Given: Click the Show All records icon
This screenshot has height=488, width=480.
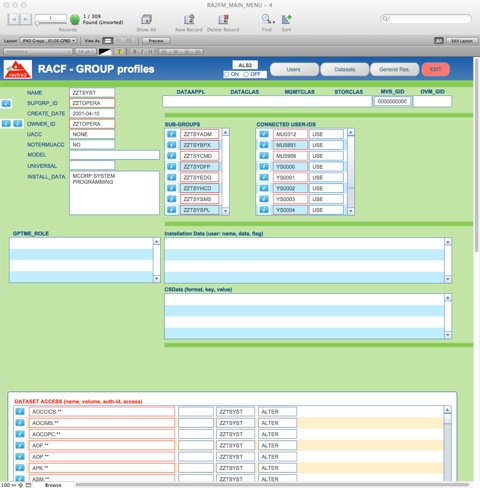Looking at the screenshot, I should [146, 19].
